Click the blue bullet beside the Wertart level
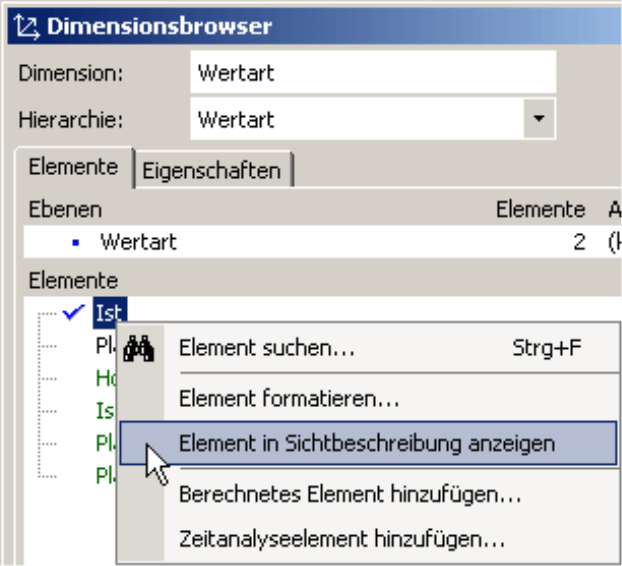Screen dimensions: 622x566 click(76, 243)
